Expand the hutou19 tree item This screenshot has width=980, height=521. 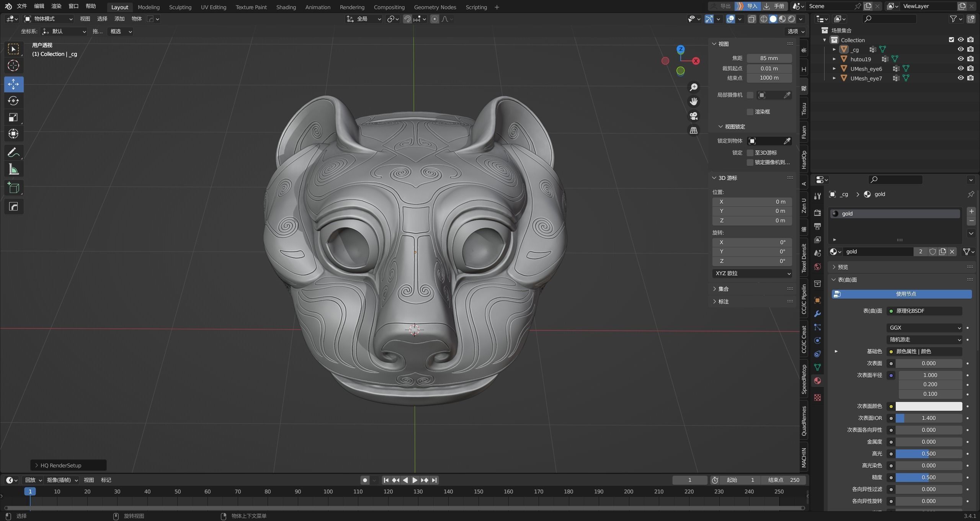click(834, 59)
